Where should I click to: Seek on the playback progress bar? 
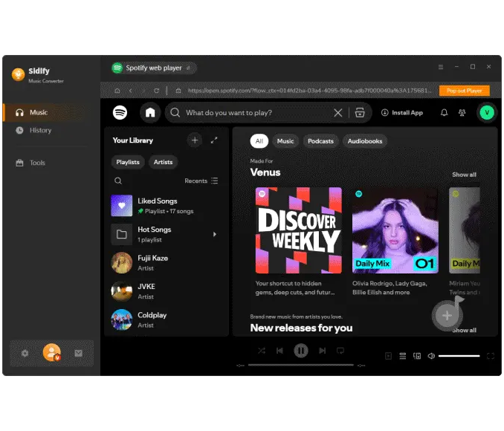301,365
